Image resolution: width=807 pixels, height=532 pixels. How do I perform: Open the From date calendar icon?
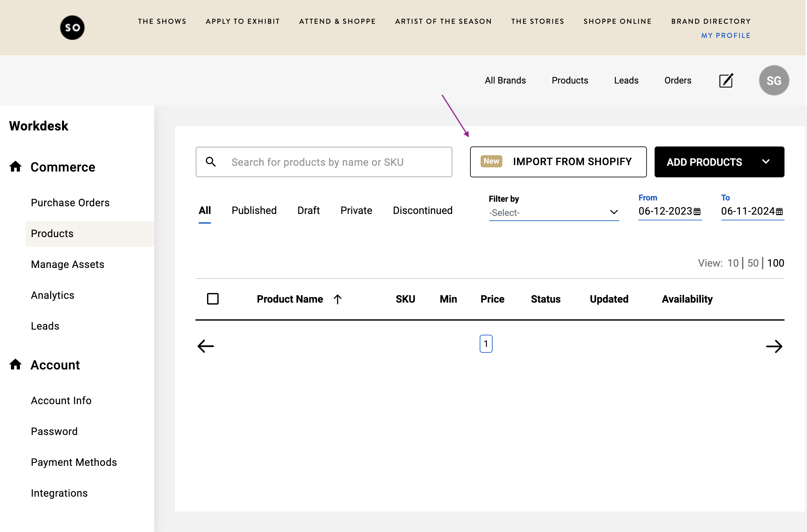tap(697, 211)
